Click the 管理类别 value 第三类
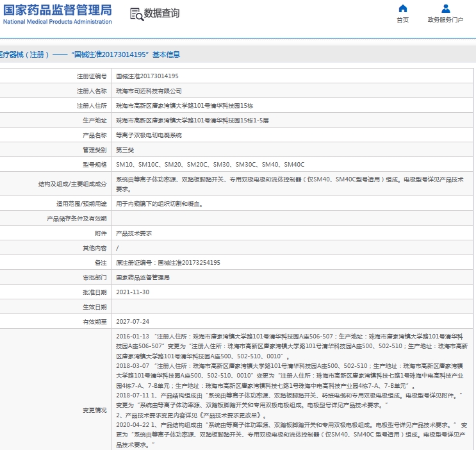Viewport: 476px width, 450px height. click(125, 150)
